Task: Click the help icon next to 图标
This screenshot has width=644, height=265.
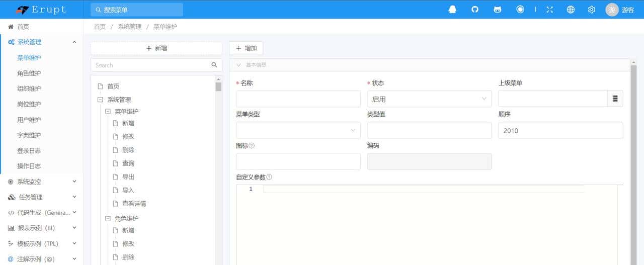Action: [x=252, y=146]
